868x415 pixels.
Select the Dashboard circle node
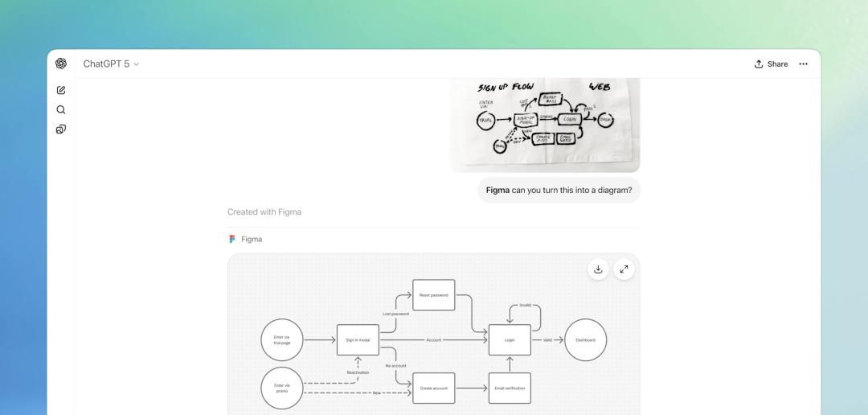click(586, 340)
